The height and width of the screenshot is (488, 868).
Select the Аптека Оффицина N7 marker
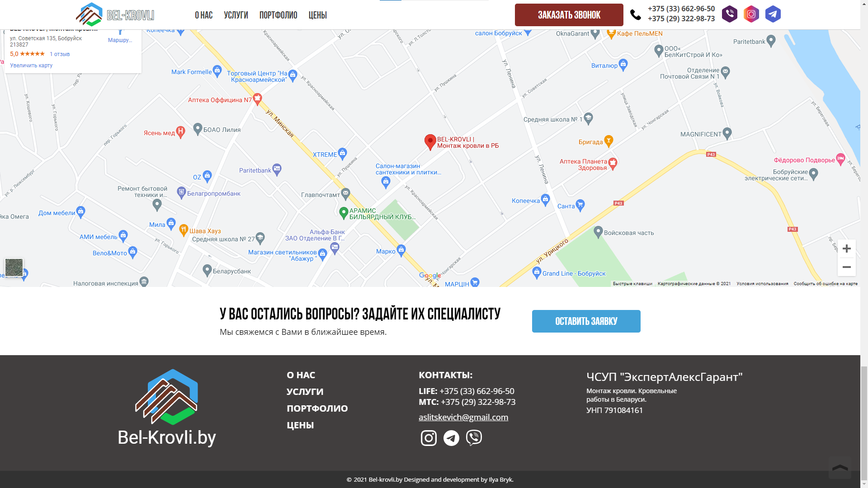[x=257, y=99]
